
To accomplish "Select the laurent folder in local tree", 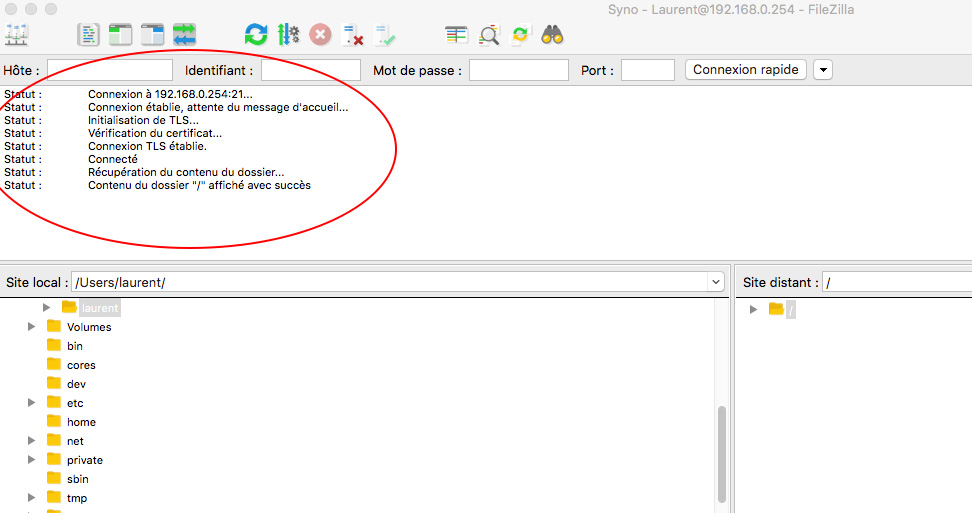I will point(99,308).
